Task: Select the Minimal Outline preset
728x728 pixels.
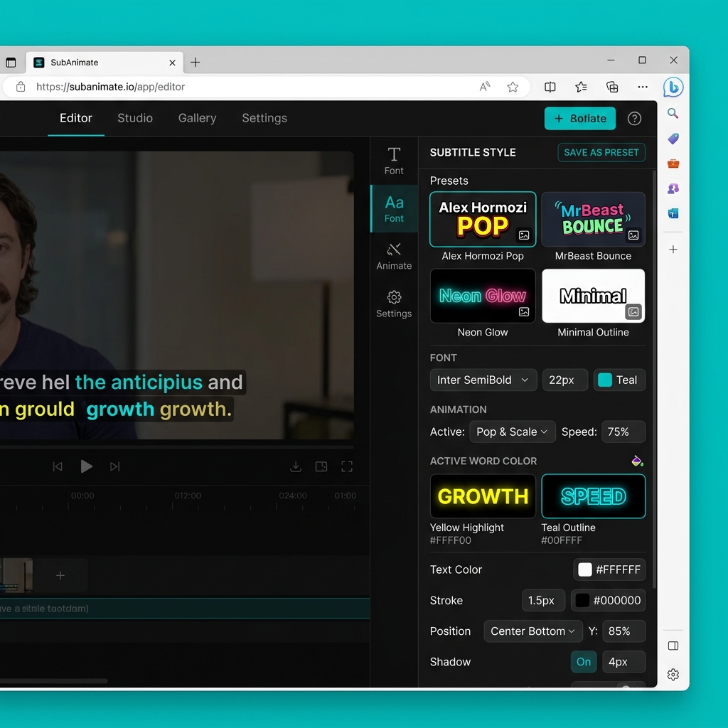Action: click(594, 296)
